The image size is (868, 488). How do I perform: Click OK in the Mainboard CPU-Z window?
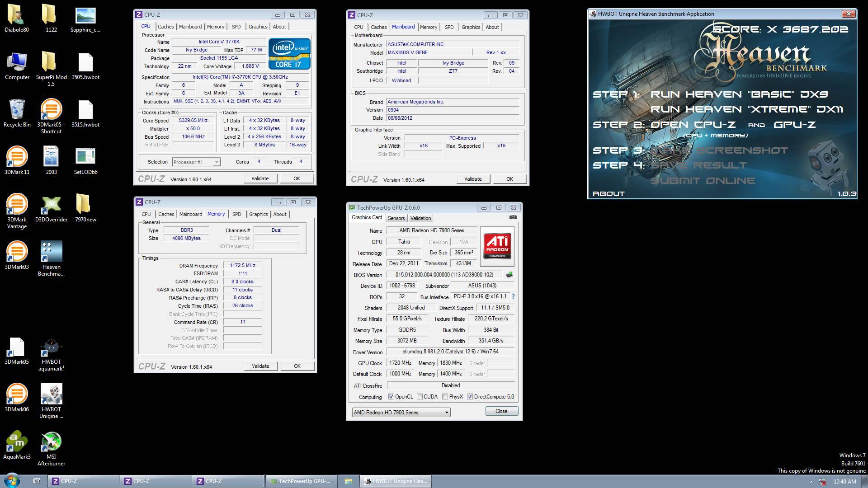[509, 179]
